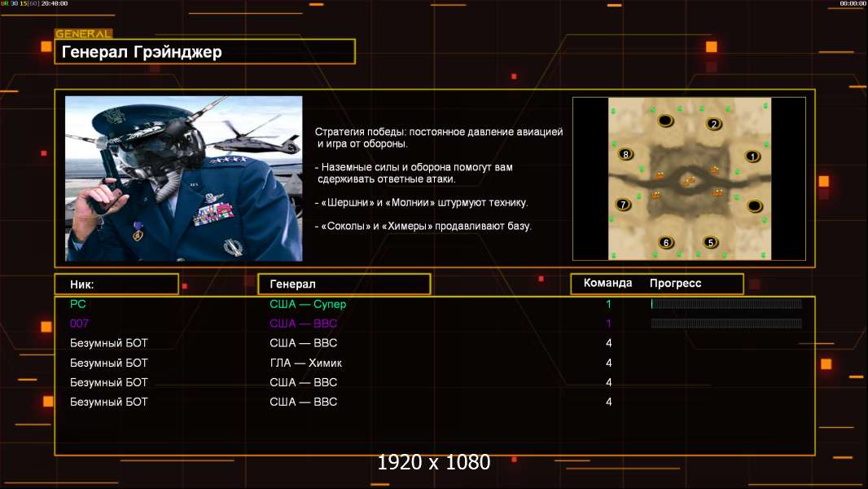The height and width of the screenshot is (489, 868).
Task: Click the orange supply icon at the map's center
Action: point(689,181)
